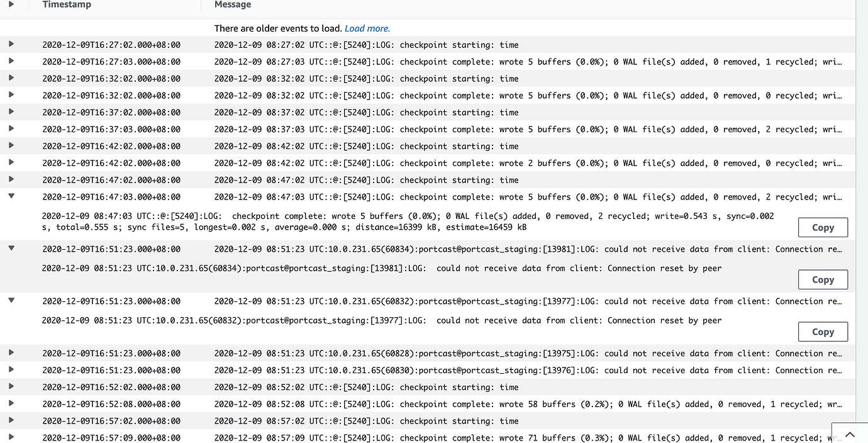This screenshot has width=868, height=443.
Task: Click the expanded detail text for port 60834
Action: point(382,268)
